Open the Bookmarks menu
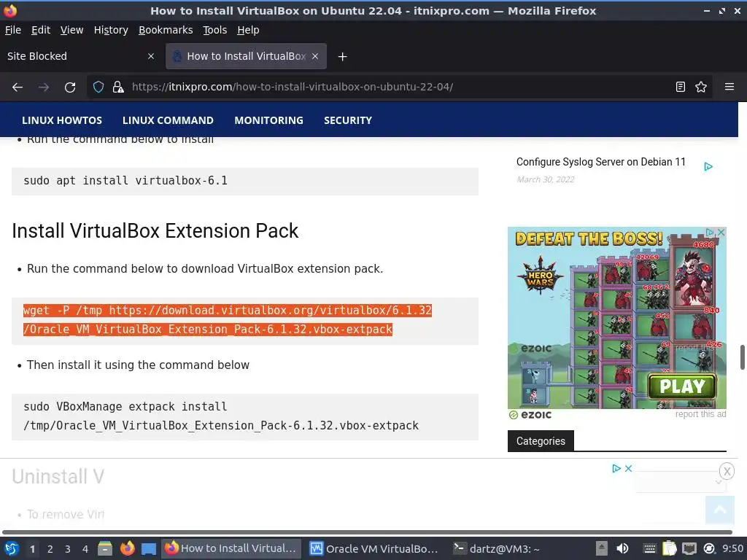Image resolution: width=747 pixels, height=560 pixels. [166, 30]
